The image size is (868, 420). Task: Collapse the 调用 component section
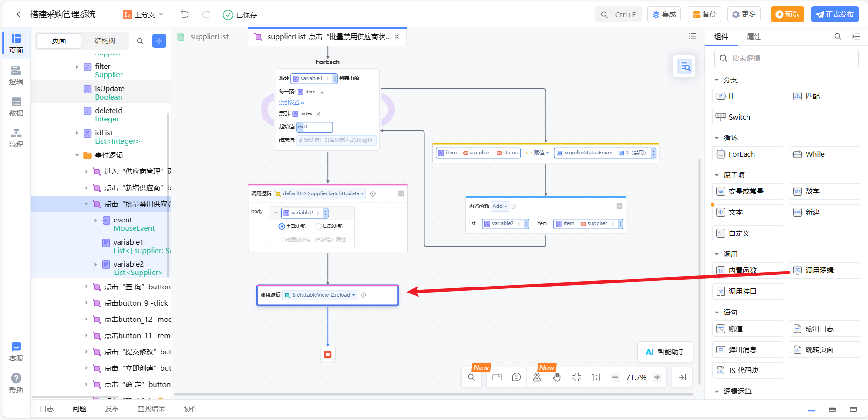(717, 254)
